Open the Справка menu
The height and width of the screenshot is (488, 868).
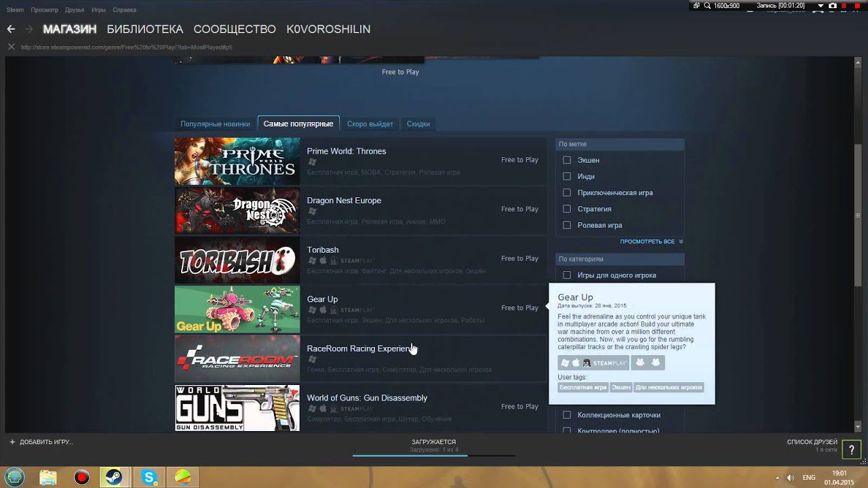pyautogui.click(x=124, y=10)
